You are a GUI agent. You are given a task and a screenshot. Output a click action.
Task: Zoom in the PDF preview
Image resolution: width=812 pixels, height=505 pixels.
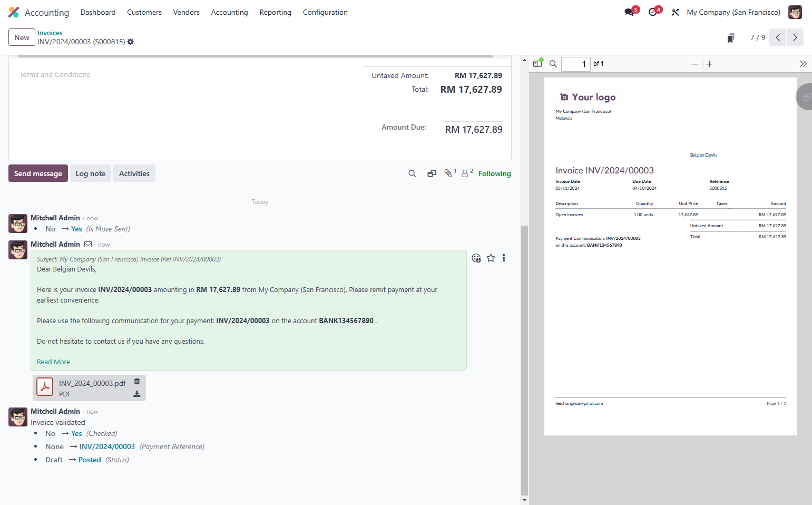tap(710, 64)
